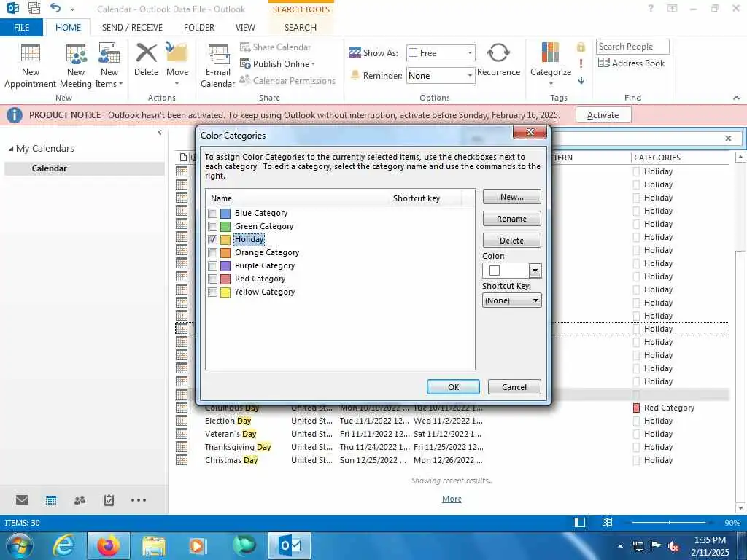Switch to VIEW tab
Image resolution: width=747 pixels, height=560 pixels.
pyautogui.click(x=245, y=28)
